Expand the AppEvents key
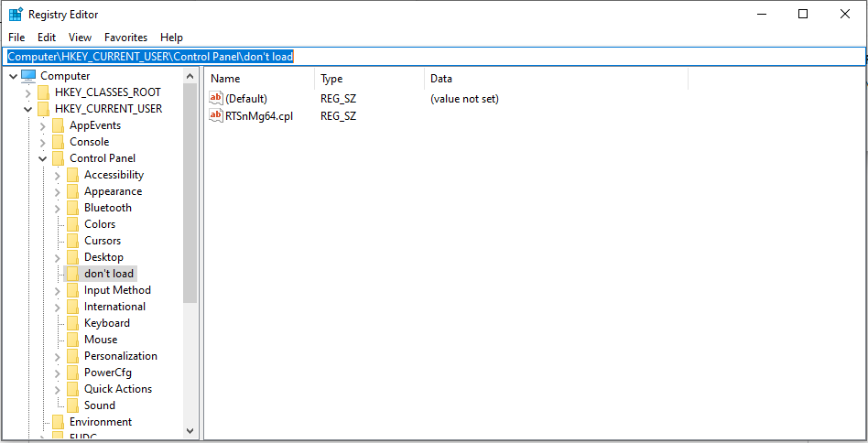The image size is (868, 443). click(x=43, y=126)
